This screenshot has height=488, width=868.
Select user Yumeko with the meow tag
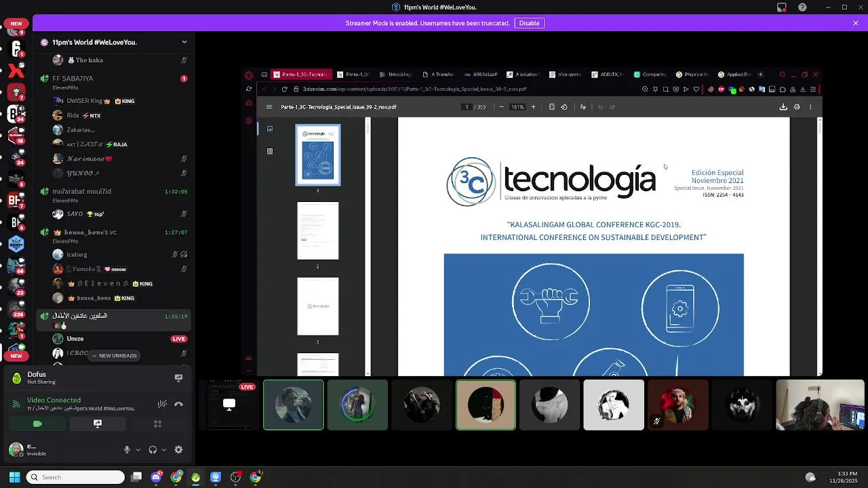click(x=113, y=269)
